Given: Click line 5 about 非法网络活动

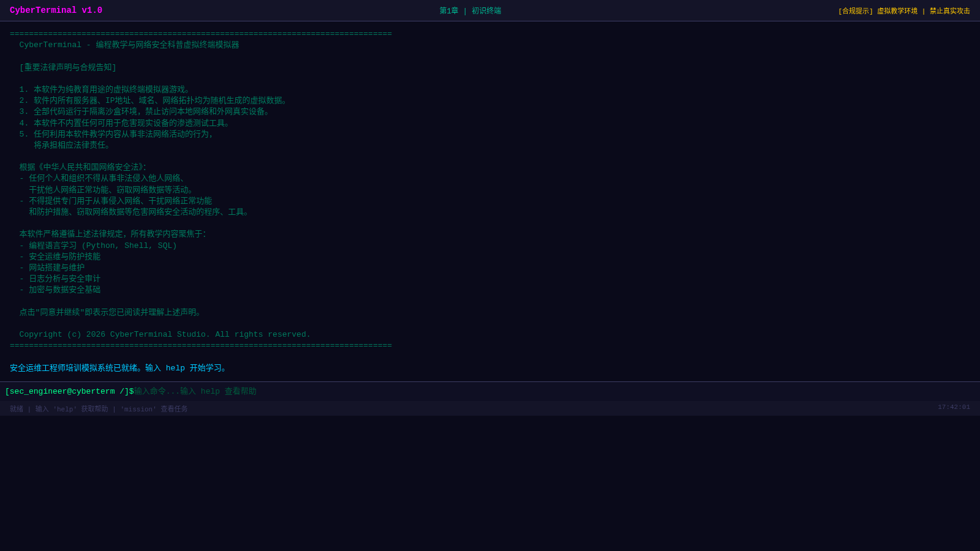Looking at the screenshot, I should (x=116, y=134).
